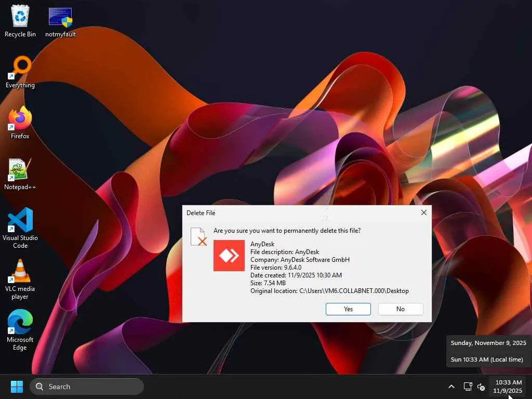Click the 'Original location' path text
The image size is (532, 399).
pos(329,291)
